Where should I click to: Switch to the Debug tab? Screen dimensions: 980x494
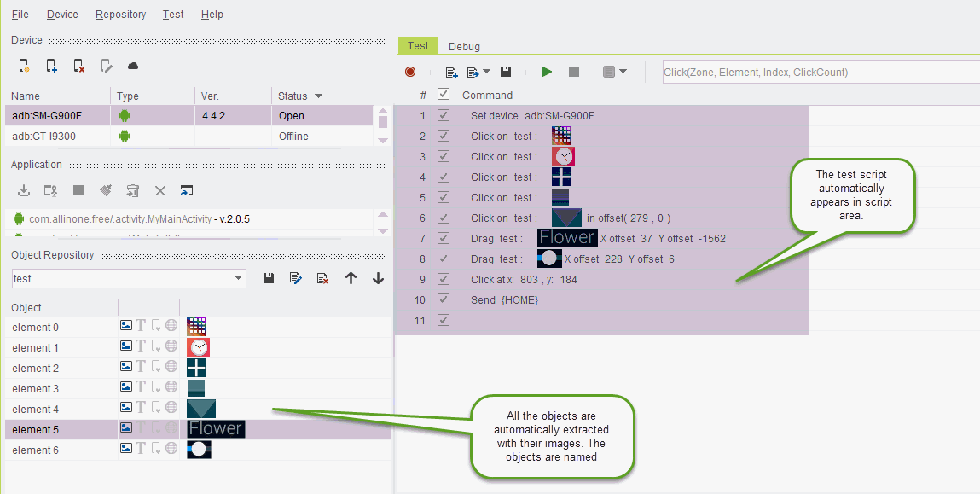coord(464,47)
